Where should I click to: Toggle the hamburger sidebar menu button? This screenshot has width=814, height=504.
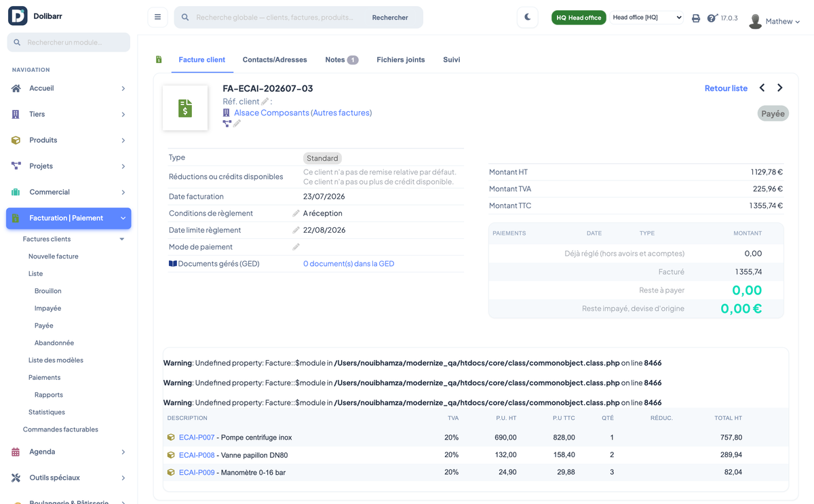[x=157, y=17]
